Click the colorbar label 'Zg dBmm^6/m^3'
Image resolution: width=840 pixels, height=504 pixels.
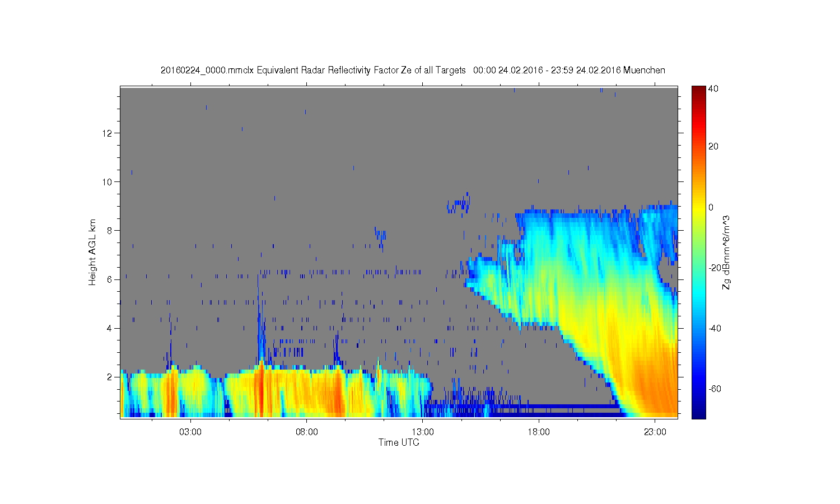tap(726, 253)
